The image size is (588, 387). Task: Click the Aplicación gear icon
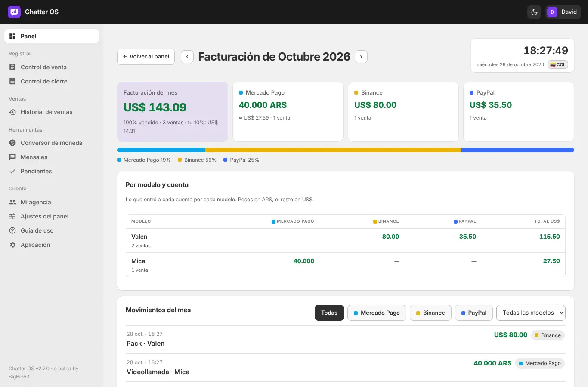click(12, 245)
